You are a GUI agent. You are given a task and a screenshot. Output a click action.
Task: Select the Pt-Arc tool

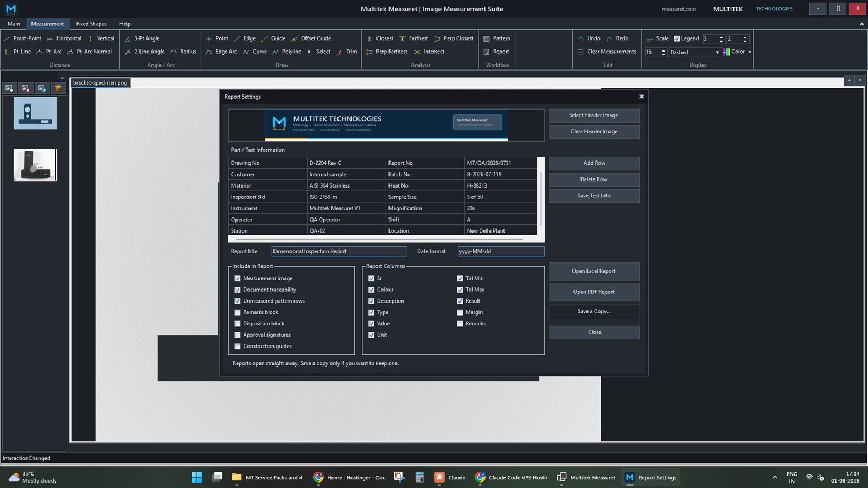pyautogui.click(x=49, y=52)
